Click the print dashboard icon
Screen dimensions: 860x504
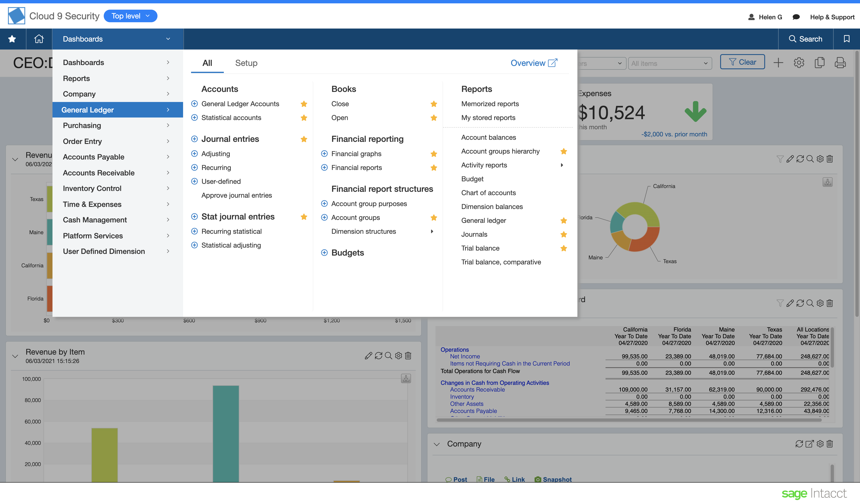click(840, 63)
